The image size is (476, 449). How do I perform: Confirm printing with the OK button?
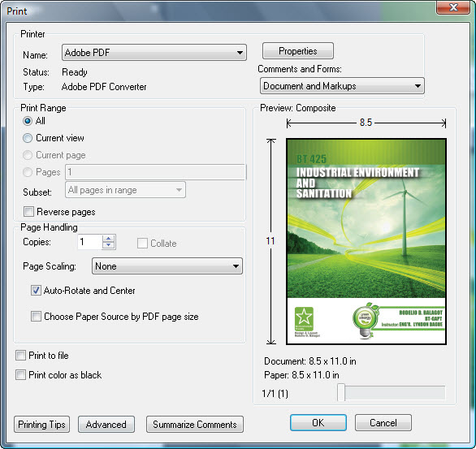coord(318,422)
